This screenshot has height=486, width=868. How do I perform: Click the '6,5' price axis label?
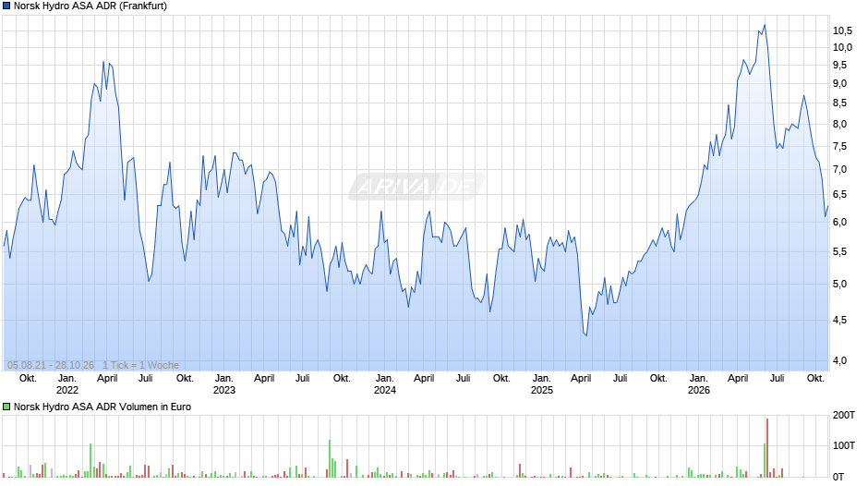click(839, 195)
